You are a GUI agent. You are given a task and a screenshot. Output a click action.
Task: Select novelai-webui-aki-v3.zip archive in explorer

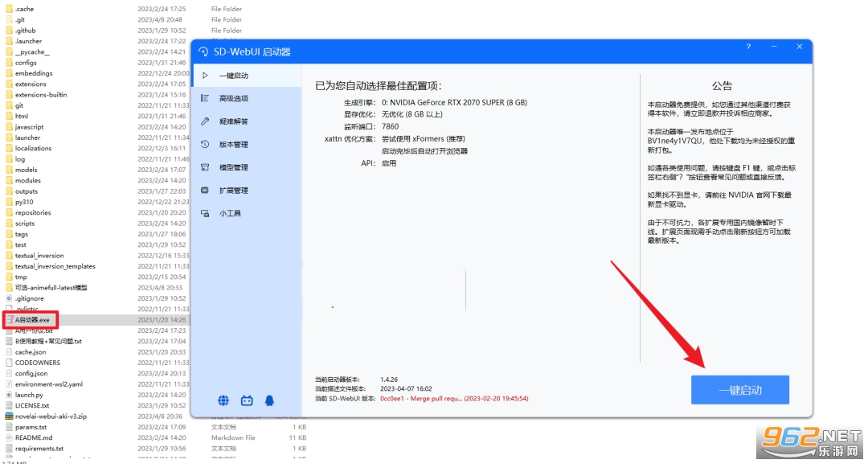click(x=51, y=417)
